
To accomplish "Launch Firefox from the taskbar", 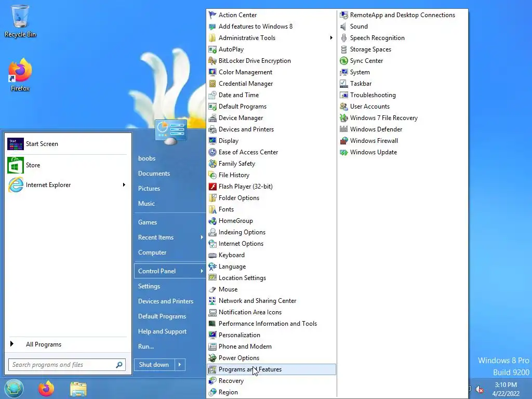I will point(46,389).
